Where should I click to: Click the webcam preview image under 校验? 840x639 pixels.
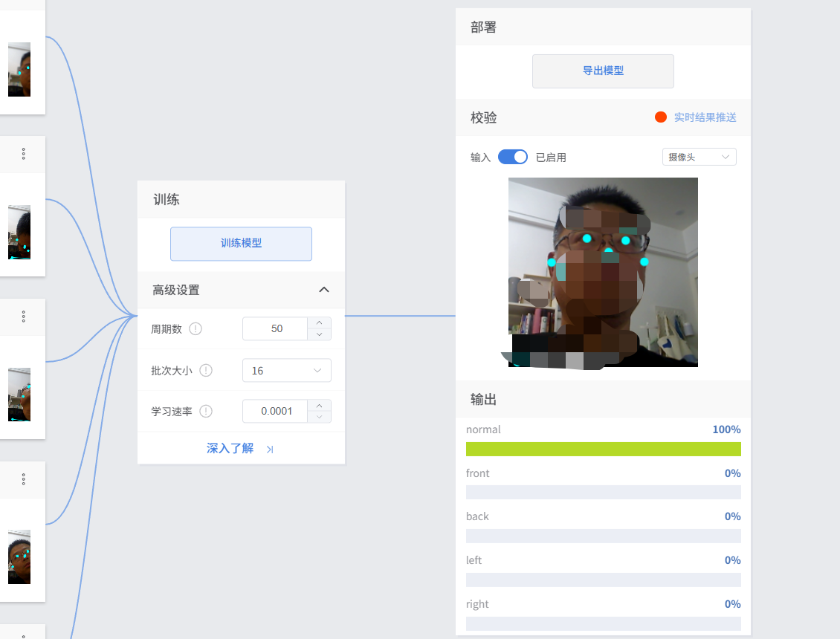click(x=603, y=272)
